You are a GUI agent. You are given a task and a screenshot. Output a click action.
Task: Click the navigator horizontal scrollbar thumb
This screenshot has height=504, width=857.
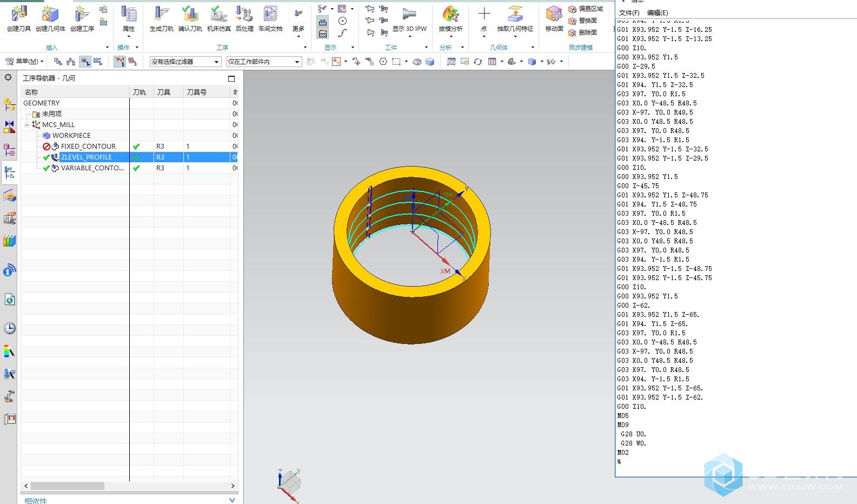click(67, 486)
